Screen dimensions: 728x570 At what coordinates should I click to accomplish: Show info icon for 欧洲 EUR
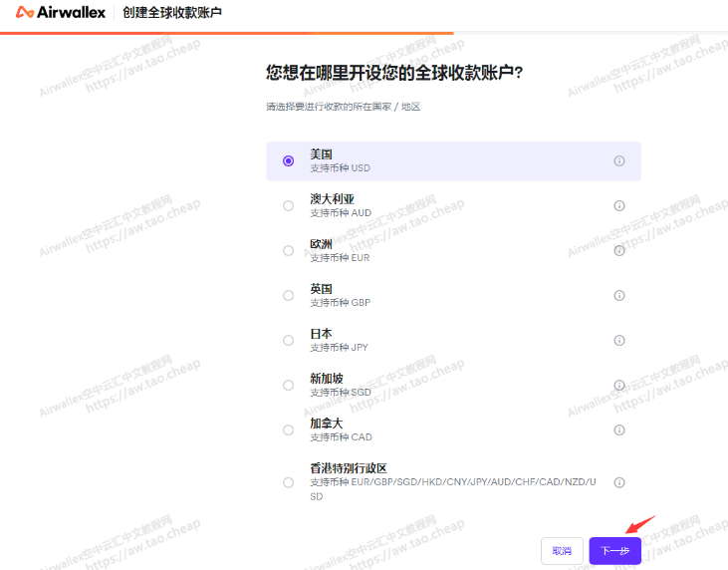[619, 251]
